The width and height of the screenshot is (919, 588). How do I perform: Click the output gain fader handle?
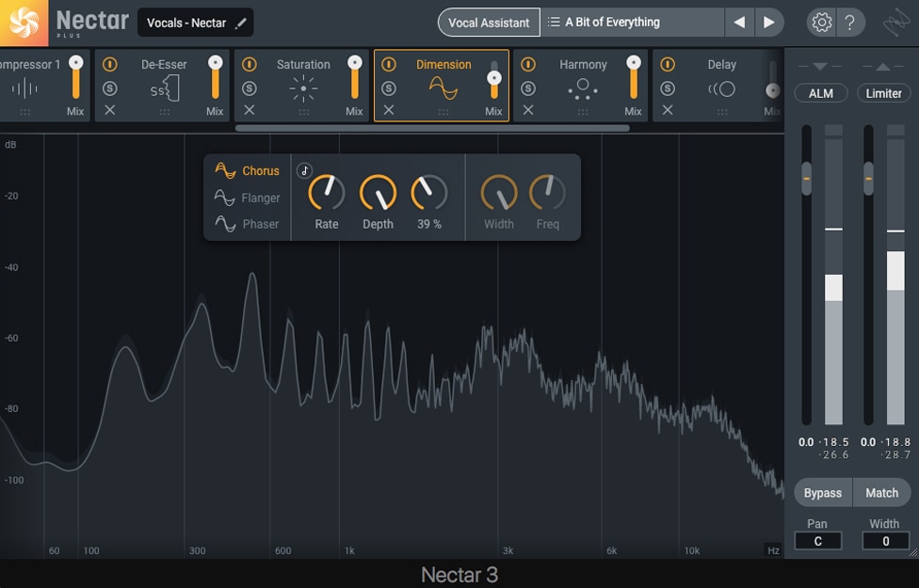[868, 178]
